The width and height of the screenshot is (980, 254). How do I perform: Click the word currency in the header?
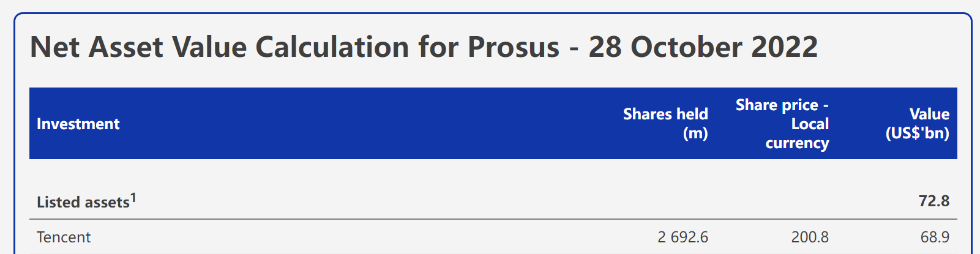[x=797, y=143]
